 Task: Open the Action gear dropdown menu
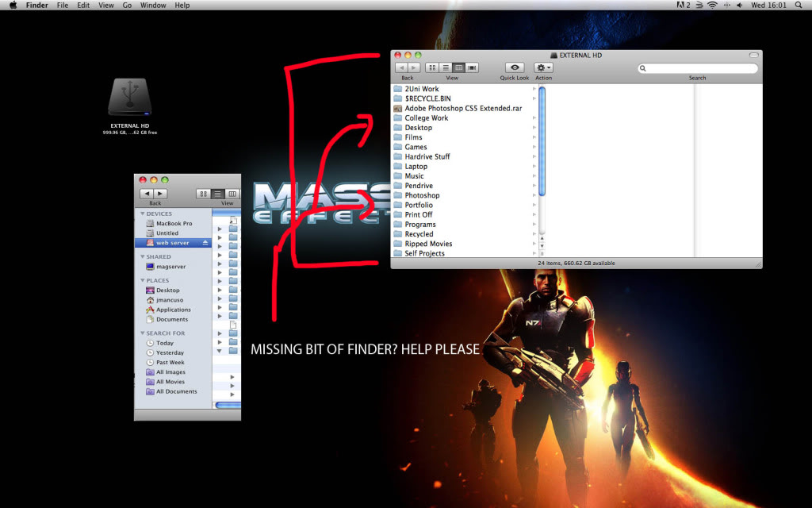[543, 68]
